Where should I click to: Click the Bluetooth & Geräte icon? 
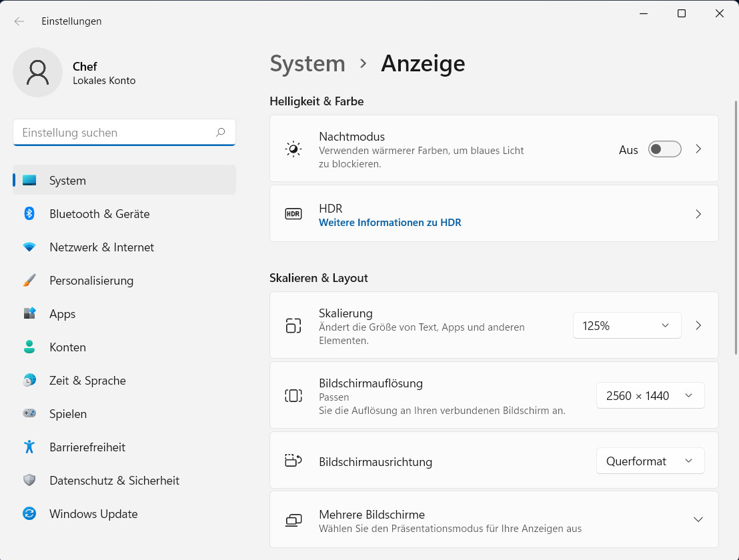click(29, 213)
